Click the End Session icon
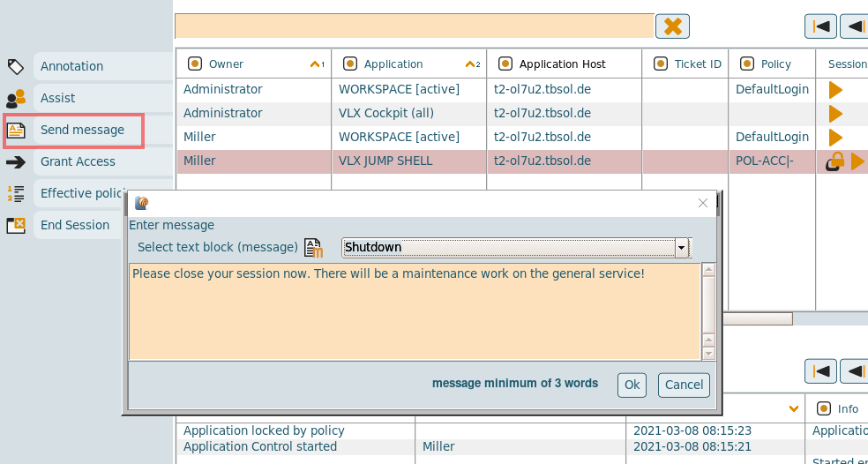The width and height of the screenshot is (868, 464). pos(16,225)
